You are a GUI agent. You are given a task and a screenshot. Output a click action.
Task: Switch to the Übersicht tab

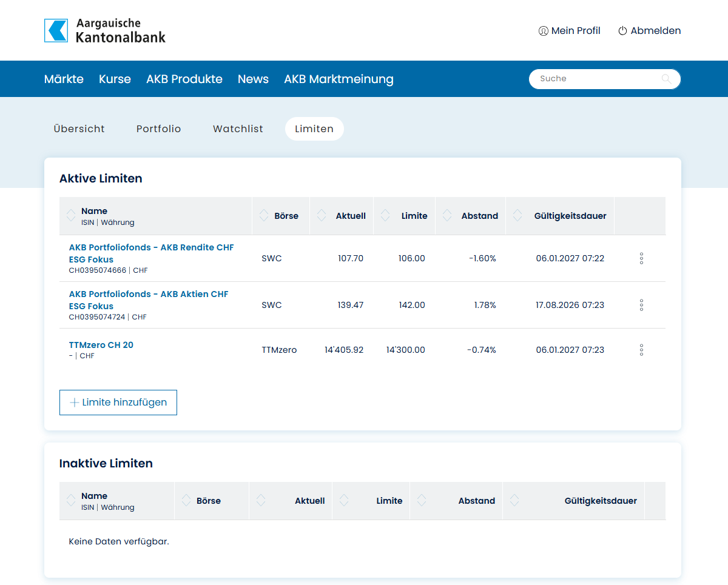pyautogui.click(x=79, y=129)
